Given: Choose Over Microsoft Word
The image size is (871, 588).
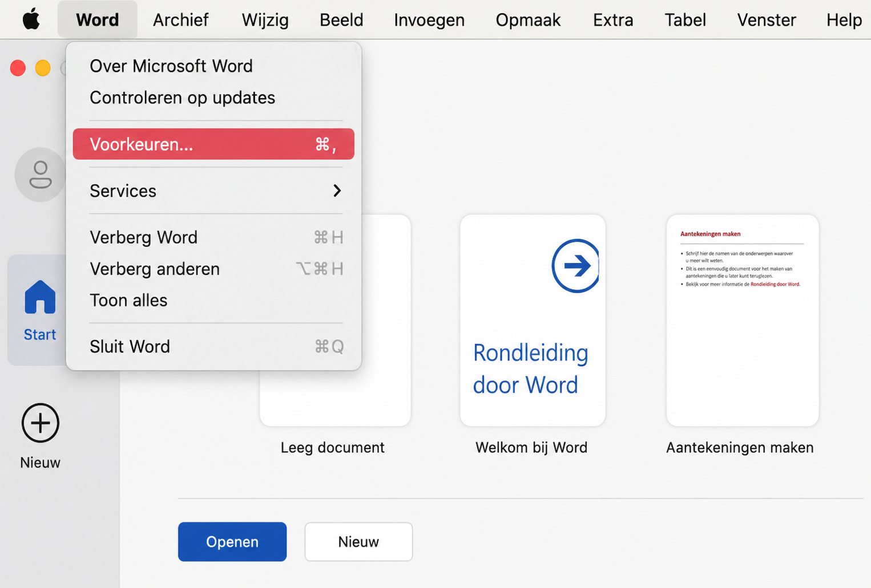Looking at the screenshot, I should pos(213,66).
